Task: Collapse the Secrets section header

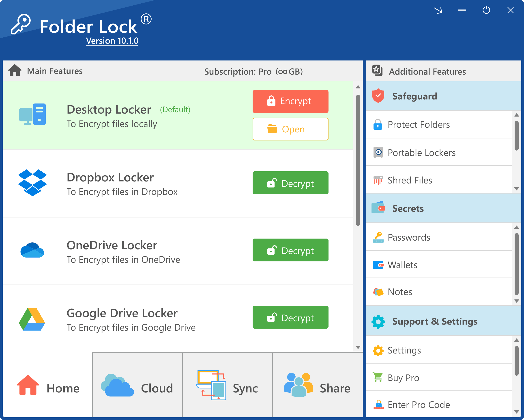Action: tap(444, 208)
